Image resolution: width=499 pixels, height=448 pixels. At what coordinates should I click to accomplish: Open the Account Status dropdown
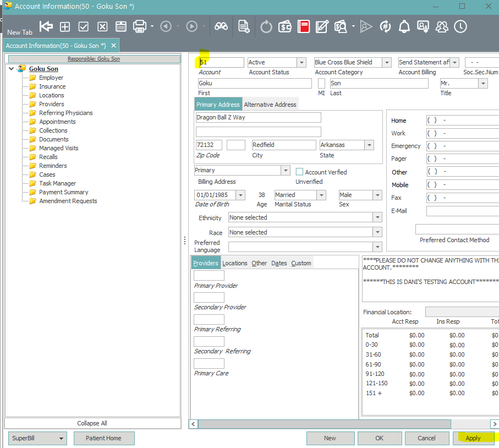[301, 63]
